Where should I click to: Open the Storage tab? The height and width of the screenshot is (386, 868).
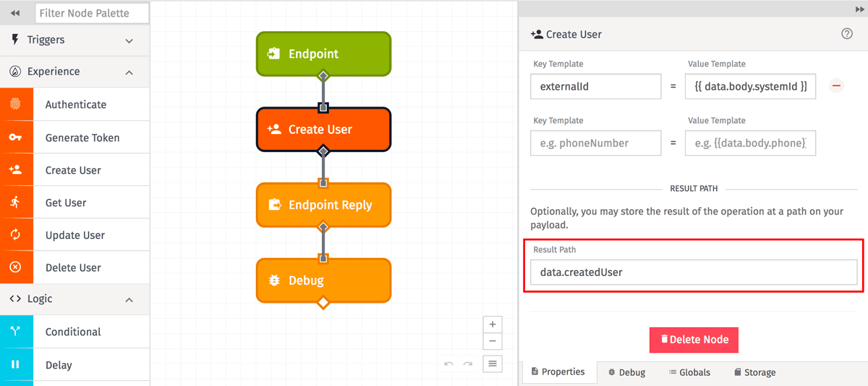tap(754, 372)
